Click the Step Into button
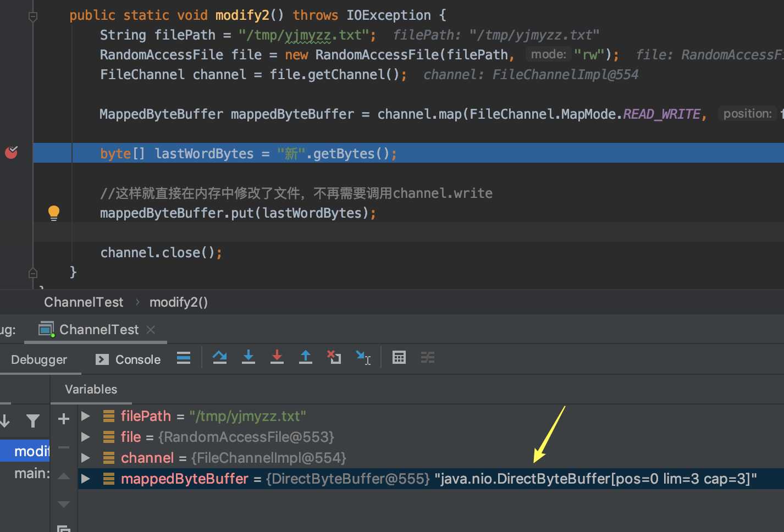This screenshot has width=784, height=532. click(249, 358)
